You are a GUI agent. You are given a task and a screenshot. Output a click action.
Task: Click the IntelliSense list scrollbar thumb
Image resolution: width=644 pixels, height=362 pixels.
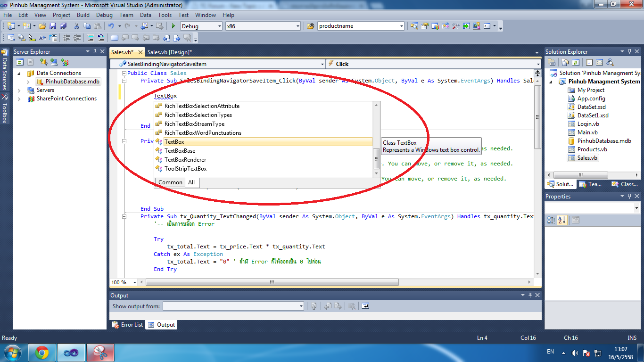pos(376,159)
